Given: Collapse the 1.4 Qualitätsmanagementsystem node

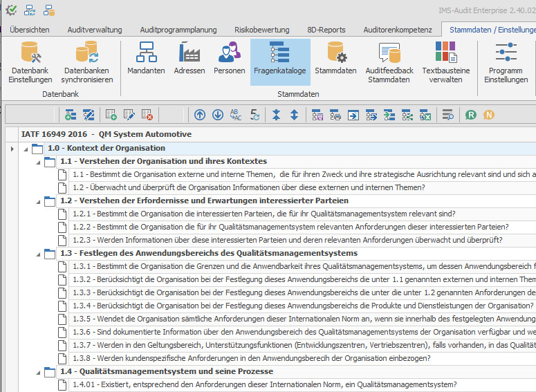Looking at the screenshot, I should coord(38,373).
